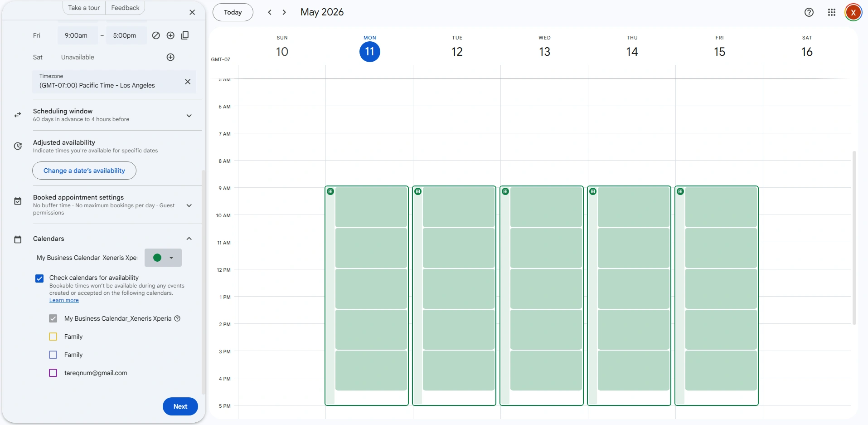Viewport: 868px width, 425px height.
Task: Open the Help menu icon
Action: click(x=809, y=12)
